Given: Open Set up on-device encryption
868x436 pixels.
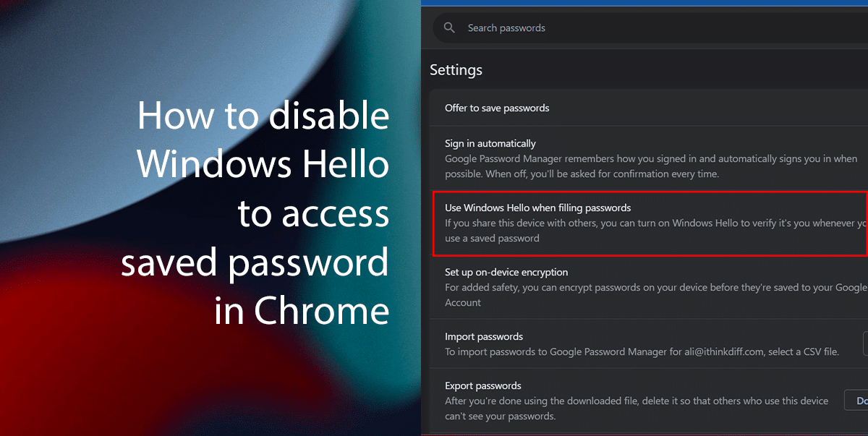Looking at the screenshot, I should coord(506,273).
